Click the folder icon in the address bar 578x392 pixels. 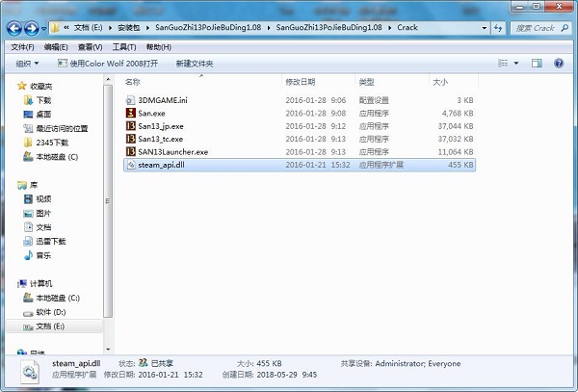pyautogui.click(x=55, y=28)
